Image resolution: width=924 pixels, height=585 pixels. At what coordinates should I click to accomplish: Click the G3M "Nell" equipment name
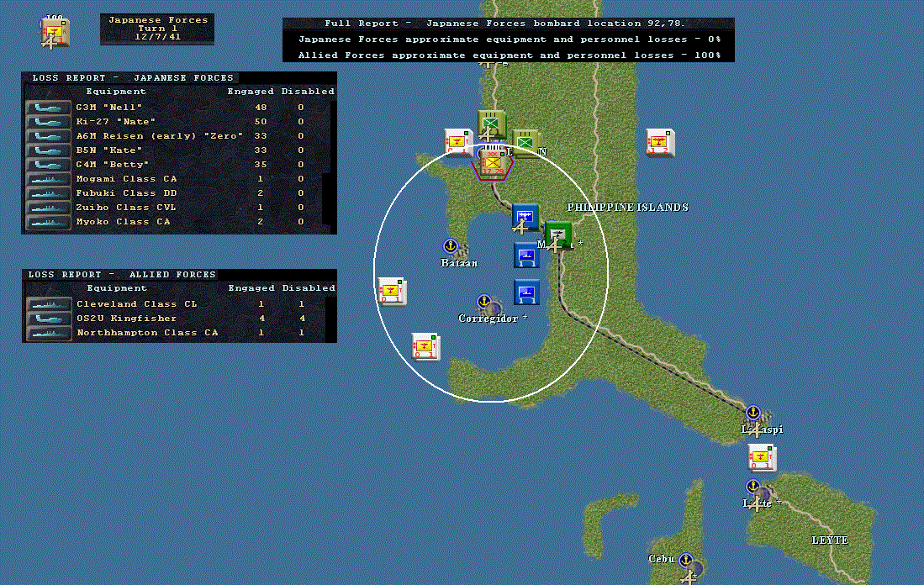point(108,108)
